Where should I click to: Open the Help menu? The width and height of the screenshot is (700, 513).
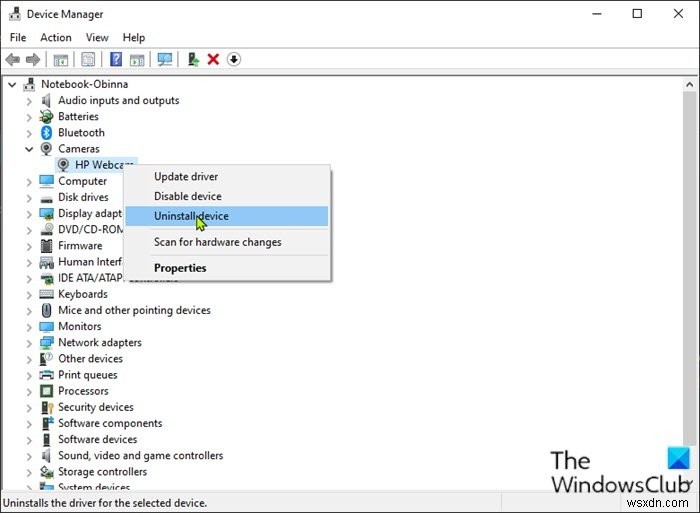134,38
